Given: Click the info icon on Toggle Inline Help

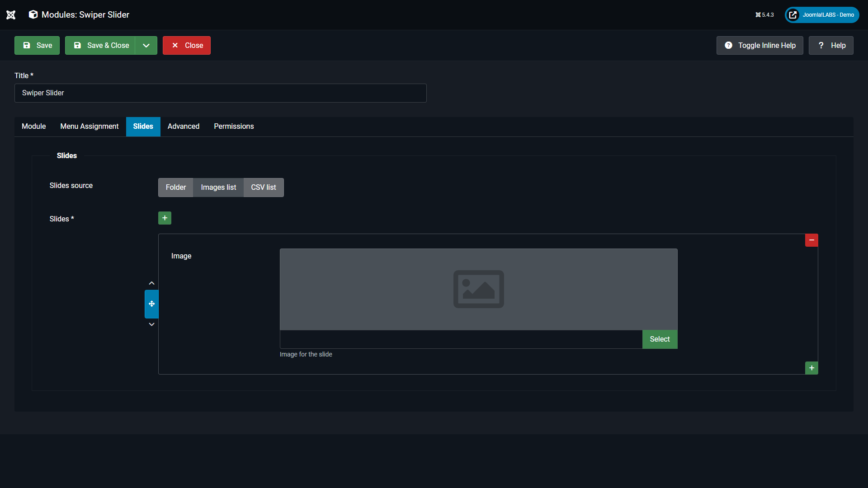Looking at the screenshot, I should pyautogui.click(x=729, y=45).
